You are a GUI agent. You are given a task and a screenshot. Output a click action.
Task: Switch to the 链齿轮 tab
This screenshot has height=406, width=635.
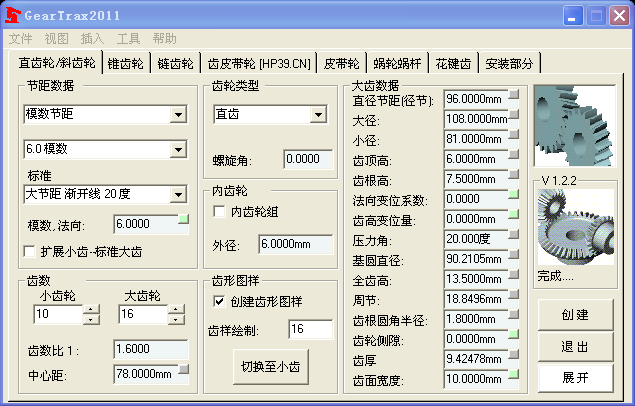click(x=176, y=64)
